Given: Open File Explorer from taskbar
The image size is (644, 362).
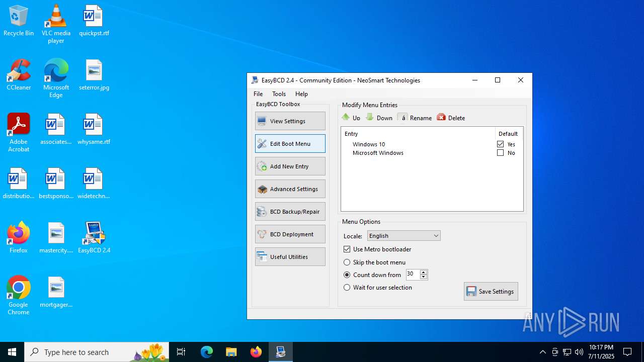Looking at the screenshot, I should tap(231, 352).
